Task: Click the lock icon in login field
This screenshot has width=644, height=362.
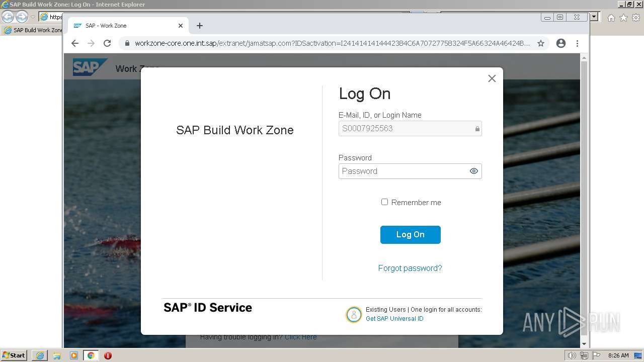Action: [477, 129]
